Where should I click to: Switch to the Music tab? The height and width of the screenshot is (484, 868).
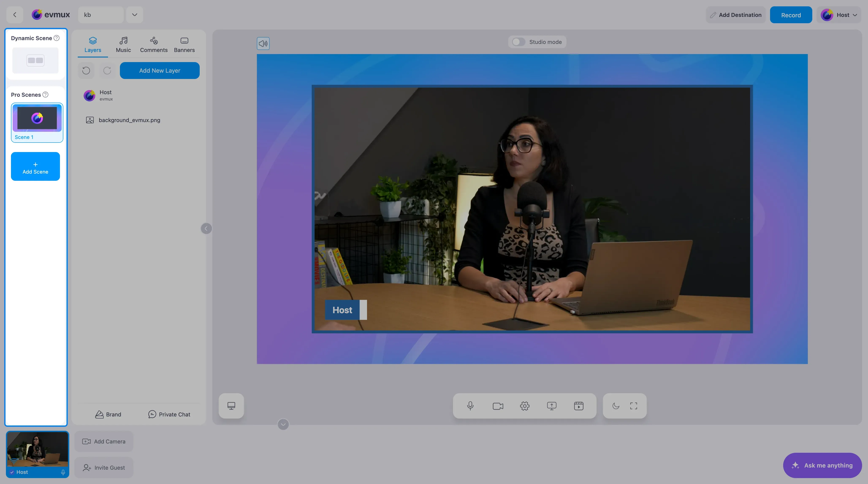(x=123, y=45)
